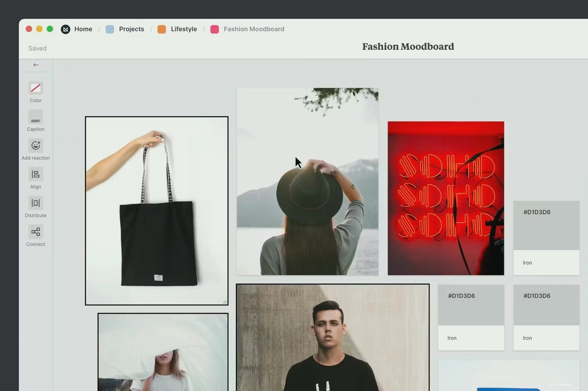
Task: Click the Fashion Moodboard breadcrumb label
Action: point(254,29)
